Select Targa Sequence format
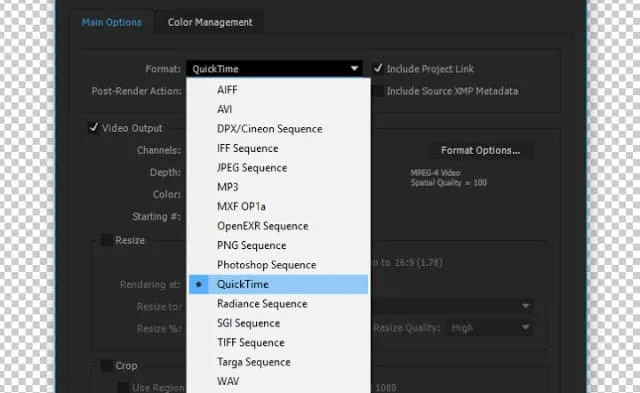This screenshot has width=640, height=393. [x=278, y=362]
